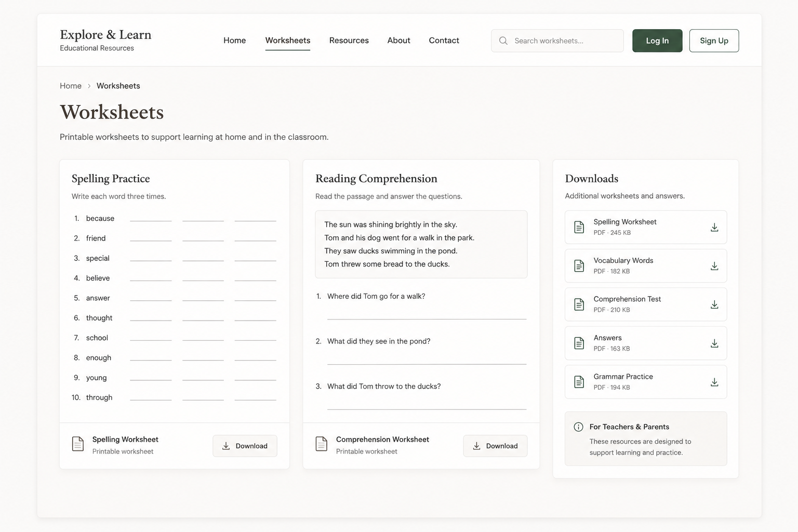This screenshot has width=798, height=532.
Task: Click the Vocabulary Words document icon
Action: [x=579, y=266]
